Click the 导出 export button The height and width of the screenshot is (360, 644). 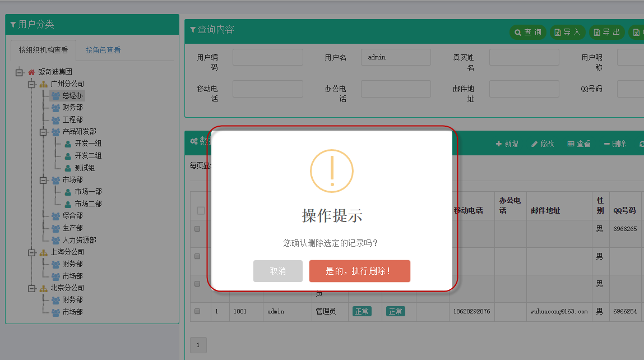(x=606, y=33)
